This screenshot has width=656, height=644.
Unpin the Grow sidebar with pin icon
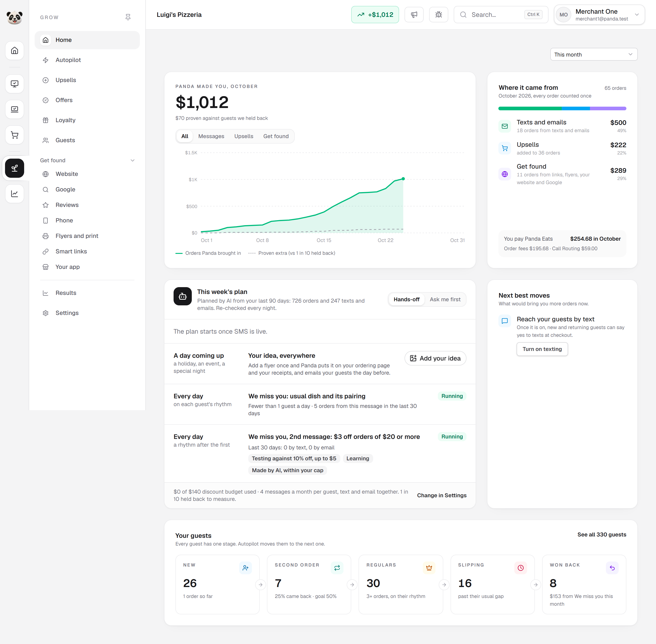click(x=128, y=17)
